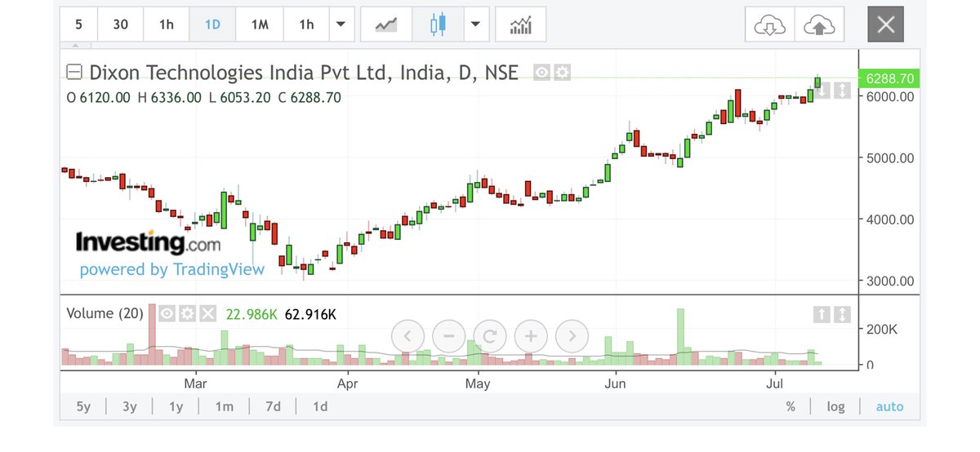The width and height of the screenshot is (980, 452).
Task: Click the Volume (20) label
Action: [105, 313]
